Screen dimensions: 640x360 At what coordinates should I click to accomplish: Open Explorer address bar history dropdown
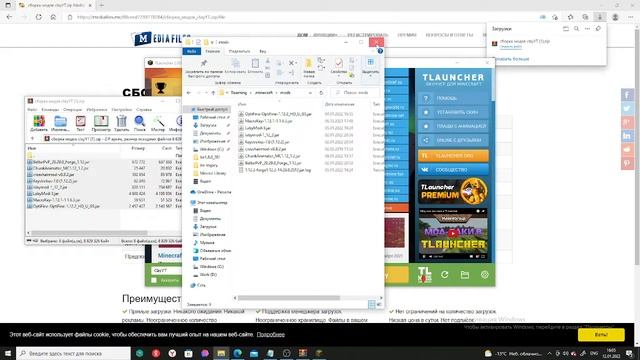click(x=310, y=93)
